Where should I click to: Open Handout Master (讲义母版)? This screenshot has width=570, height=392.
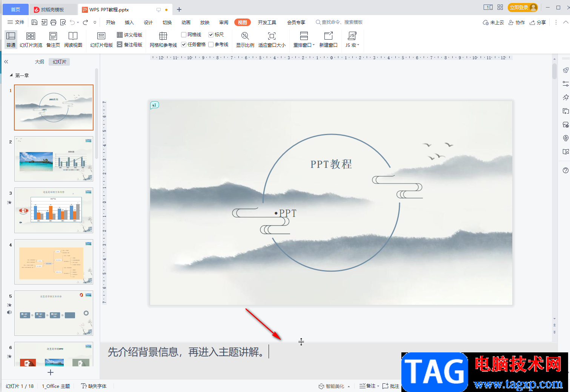(129, 35)
